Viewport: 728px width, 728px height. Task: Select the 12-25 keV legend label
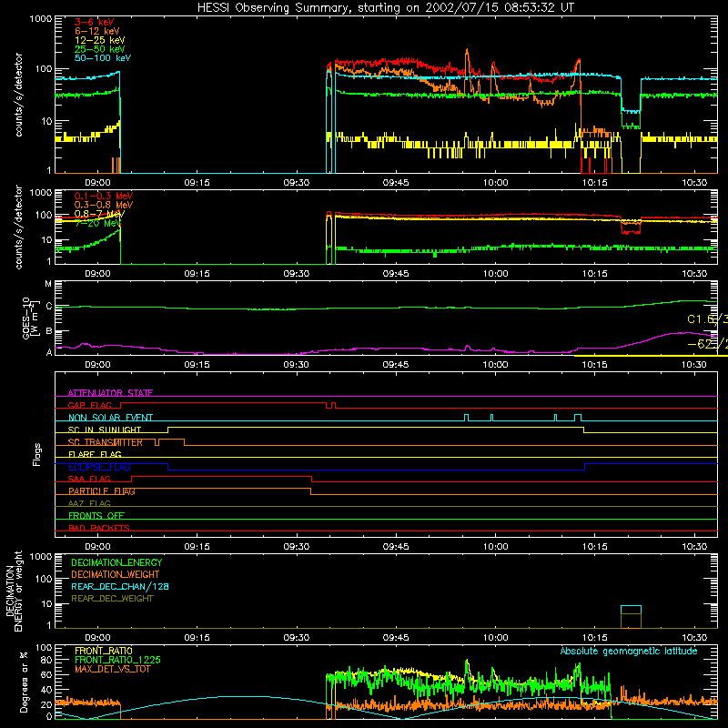[x=100, y=40]
